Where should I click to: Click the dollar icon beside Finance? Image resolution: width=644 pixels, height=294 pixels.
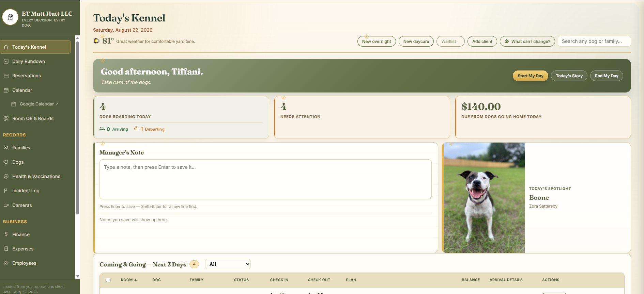6,234
